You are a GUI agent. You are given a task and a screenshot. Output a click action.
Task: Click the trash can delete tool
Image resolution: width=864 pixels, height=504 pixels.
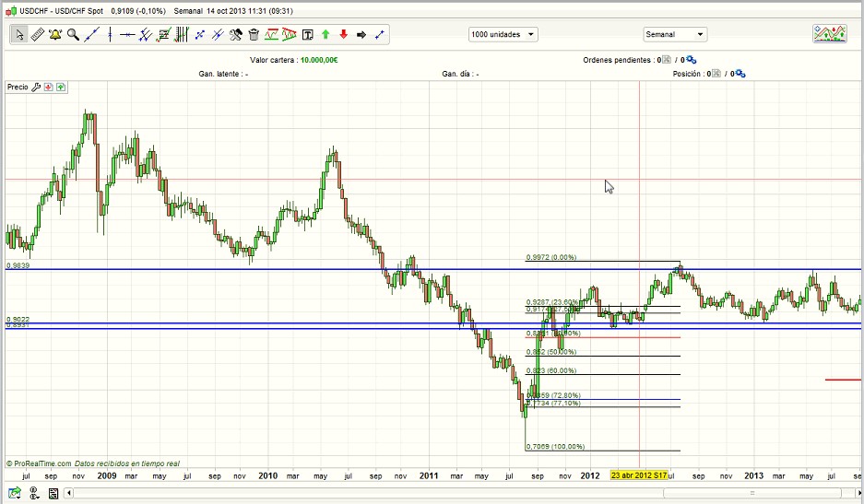[x=254, y=35]
